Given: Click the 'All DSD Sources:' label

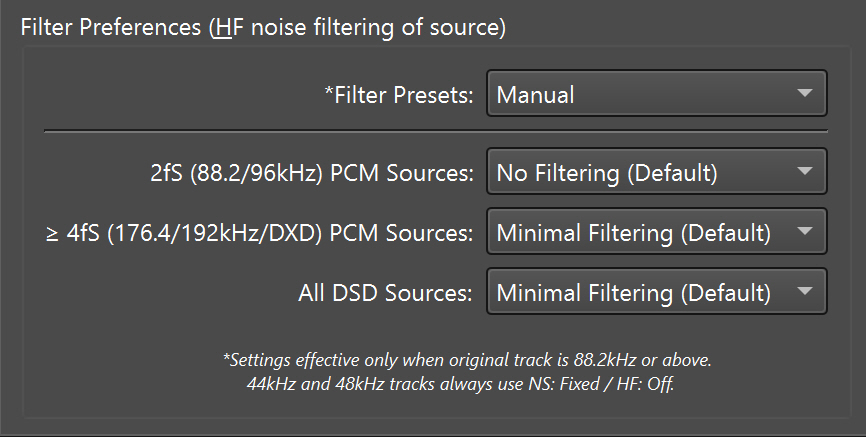Looking at the screenshot, I should 385,293.
